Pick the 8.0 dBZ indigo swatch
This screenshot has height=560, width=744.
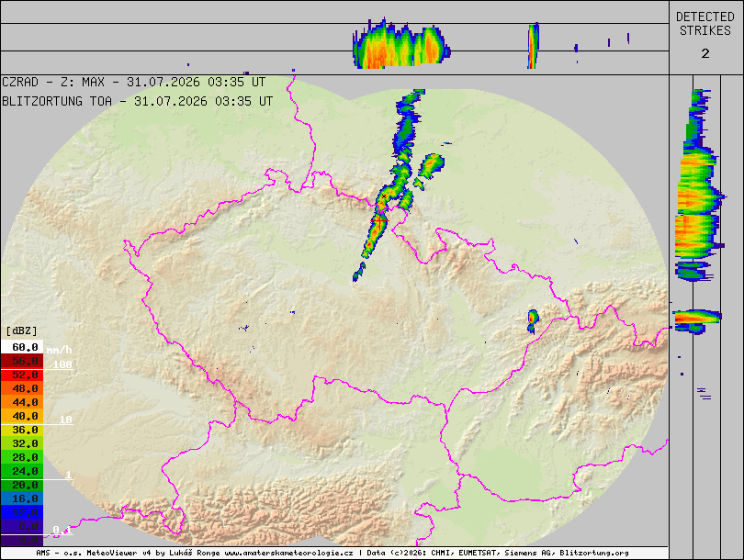pos(22,526)
